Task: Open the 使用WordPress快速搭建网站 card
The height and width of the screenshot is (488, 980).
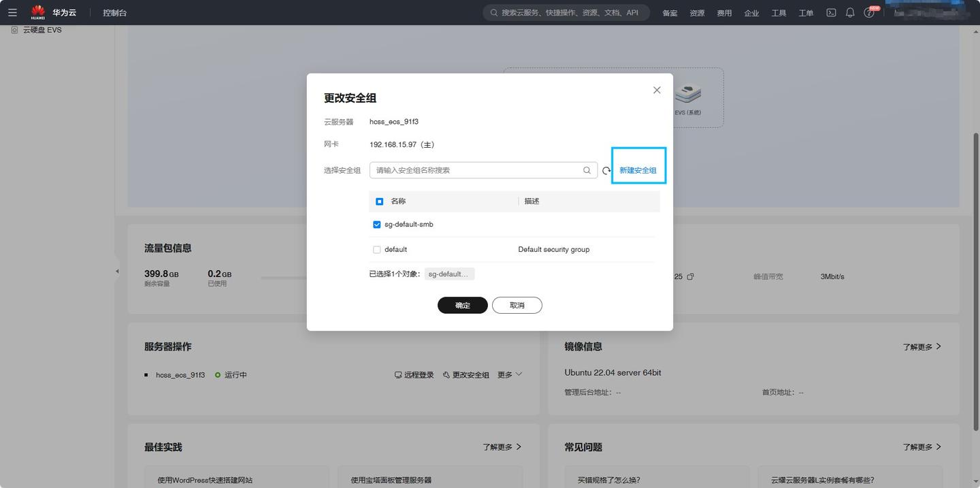Action: coord(237,476)
